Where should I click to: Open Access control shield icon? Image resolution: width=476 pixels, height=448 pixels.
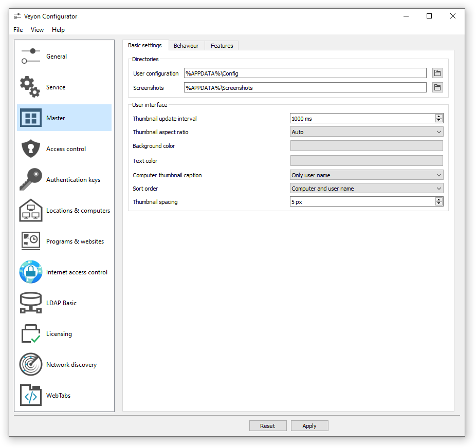pos(30,149)
